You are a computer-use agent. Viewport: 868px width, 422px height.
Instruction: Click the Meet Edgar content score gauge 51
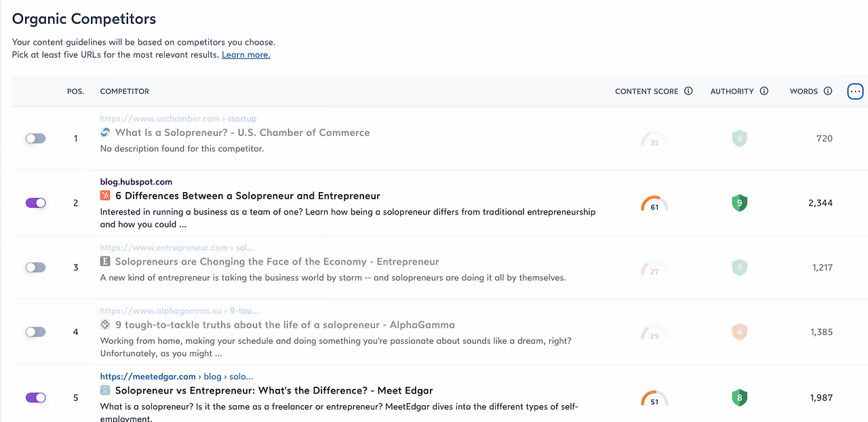pos(654,398)
